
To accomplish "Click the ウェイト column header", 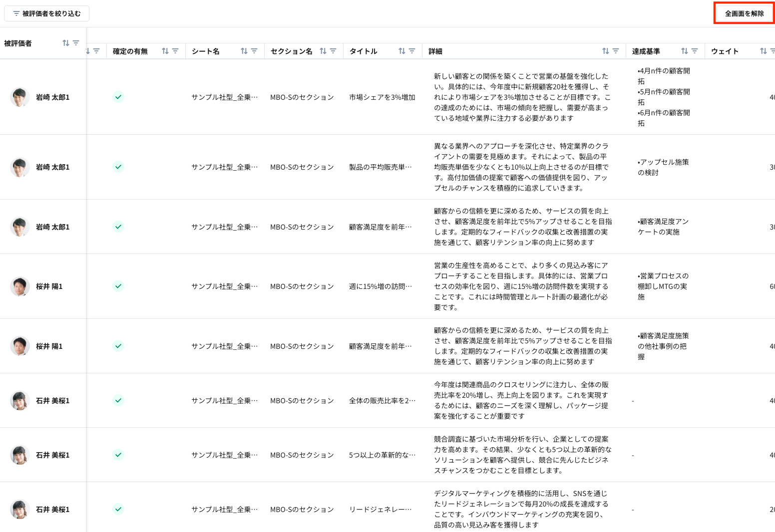I will 725,51.
